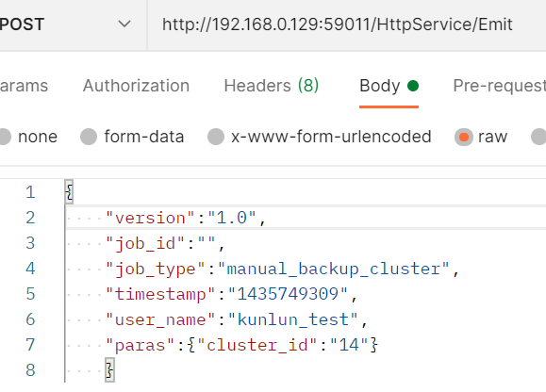Select the Body tab

[380, 86]
